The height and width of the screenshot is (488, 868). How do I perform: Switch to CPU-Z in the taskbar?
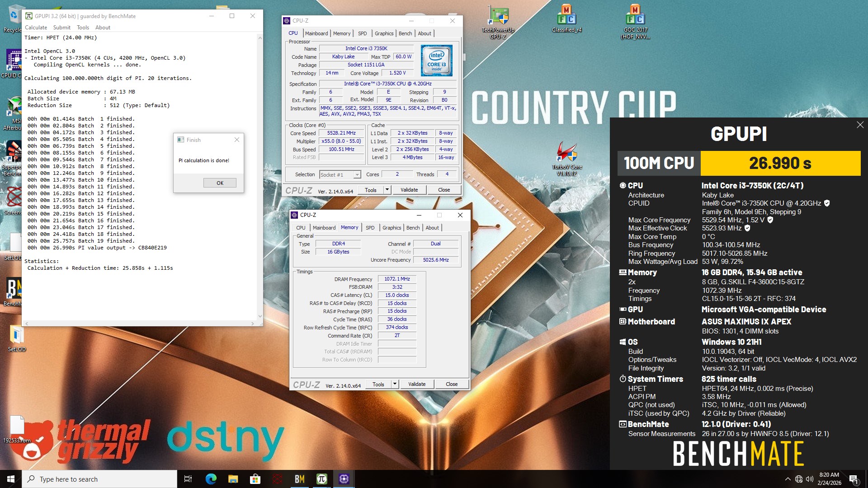[x=344, y=479]
